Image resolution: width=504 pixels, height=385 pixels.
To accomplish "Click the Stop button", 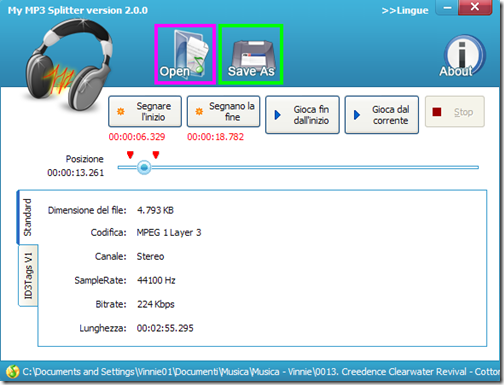I will coord(455,112).
